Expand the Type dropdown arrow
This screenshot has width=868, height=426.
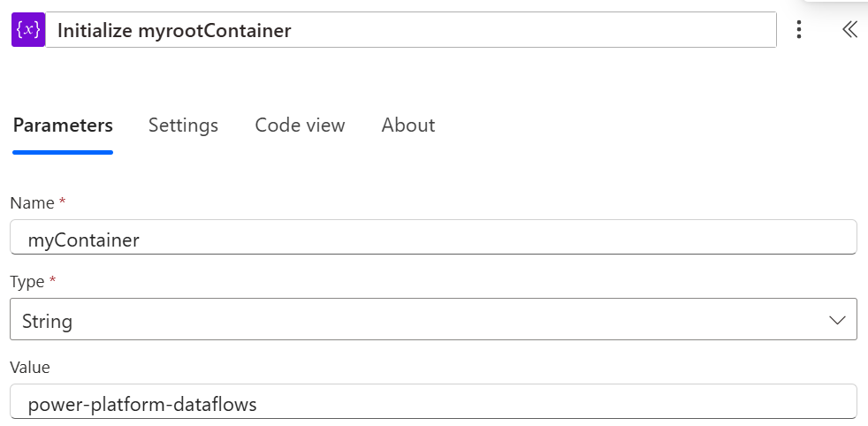pos(838,321)
